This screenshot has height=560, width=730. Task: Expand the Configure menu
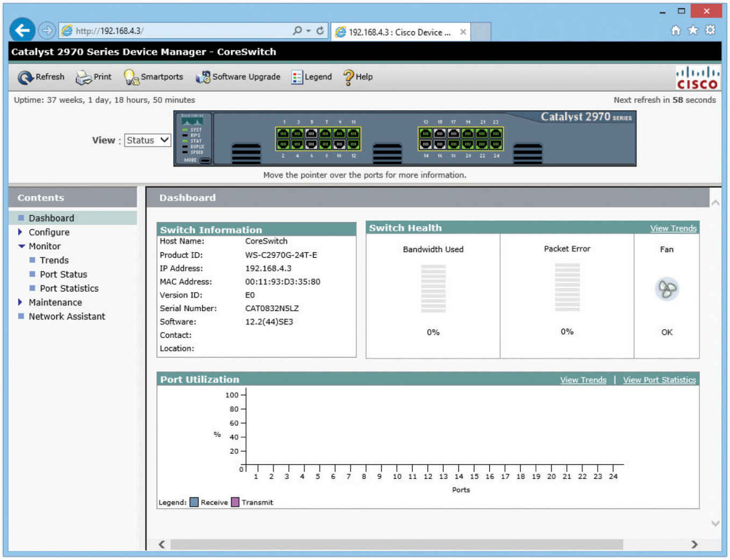click(20, 232)
